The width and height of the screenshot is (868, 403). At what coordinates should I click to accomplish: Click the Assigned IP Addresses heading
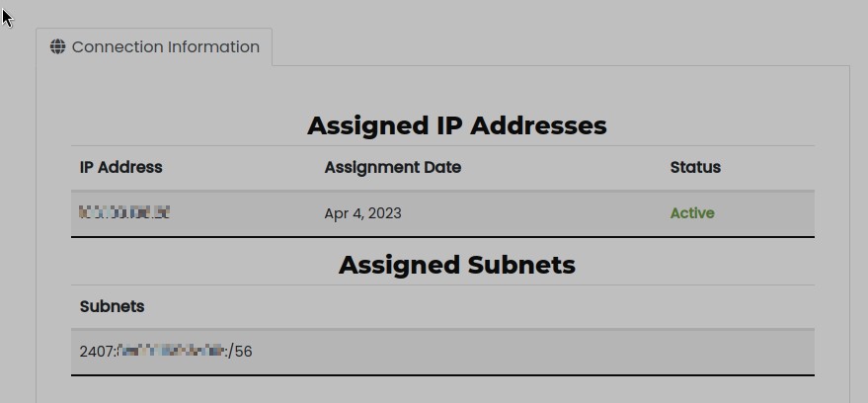pos(456,125)
